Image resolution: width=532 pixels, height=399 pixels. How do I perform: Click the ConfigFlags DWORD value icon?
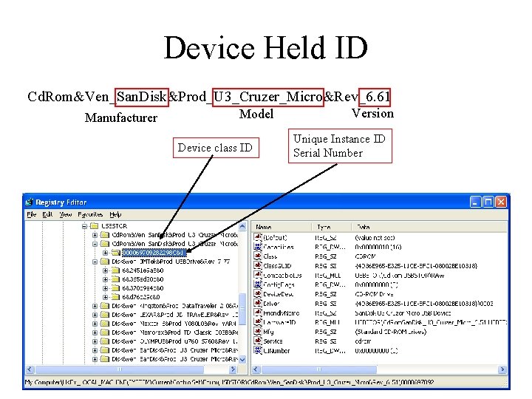pyautogui.click(x=258, y=284)
